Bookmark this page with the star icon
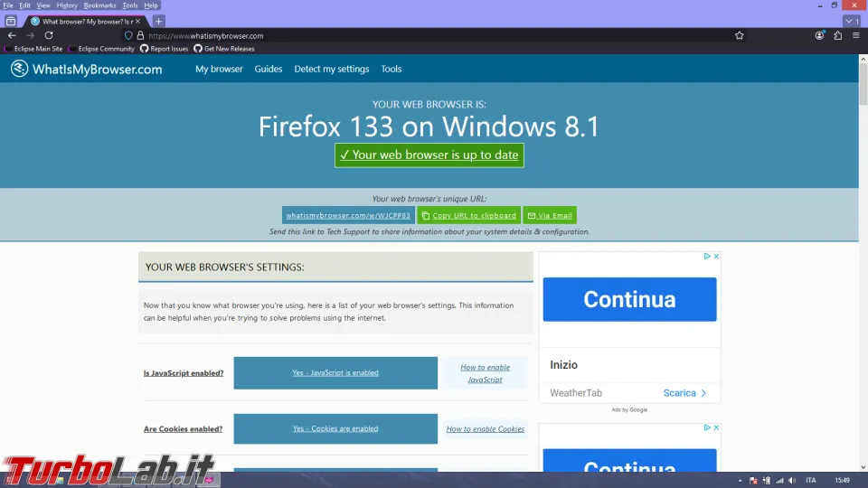Viewport: 868px width, 488px height. [x=739, y=35]
